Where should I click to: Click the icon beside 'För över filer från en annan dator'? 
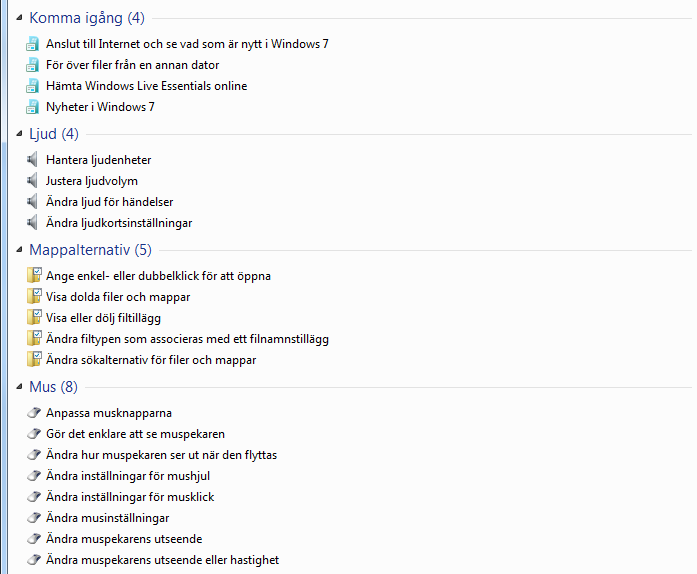(32, 65)
